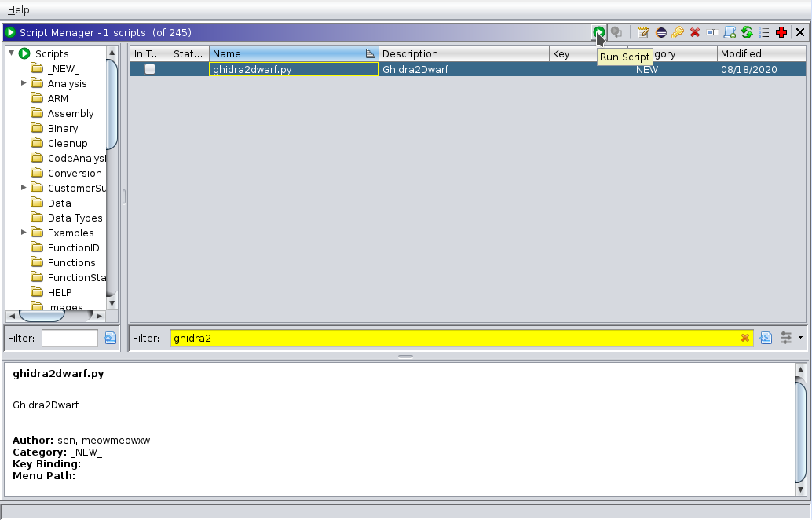Open the table filter options sliders icon
This screenshot has width=812, height=520.
point(785,339)
